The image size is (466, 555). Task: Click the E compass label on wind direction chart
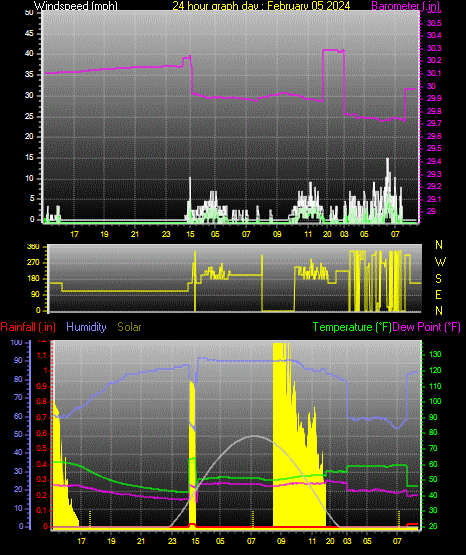tap(438, 295)
